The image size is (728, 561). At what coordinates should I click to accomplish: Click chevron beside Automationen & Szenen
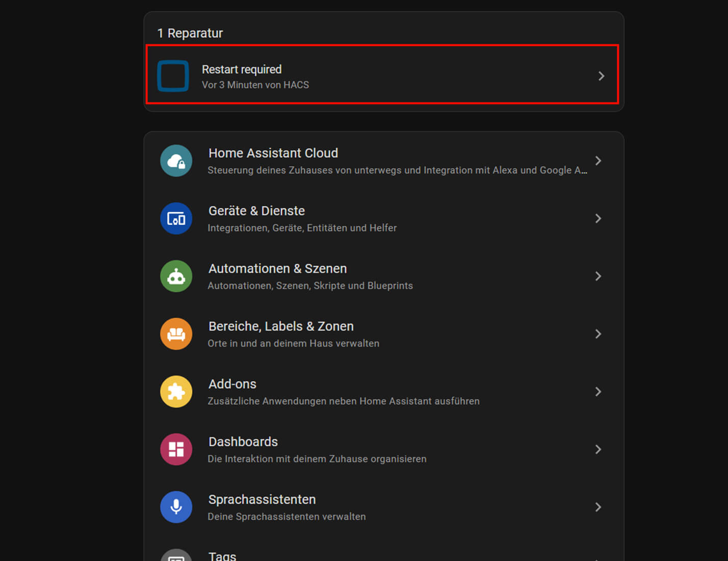tap(598, 276)
